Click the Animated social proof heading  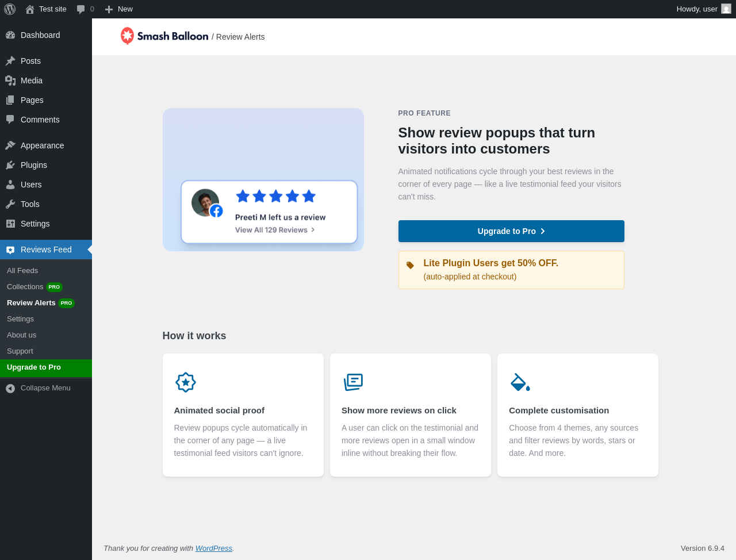tap(219, 411)
